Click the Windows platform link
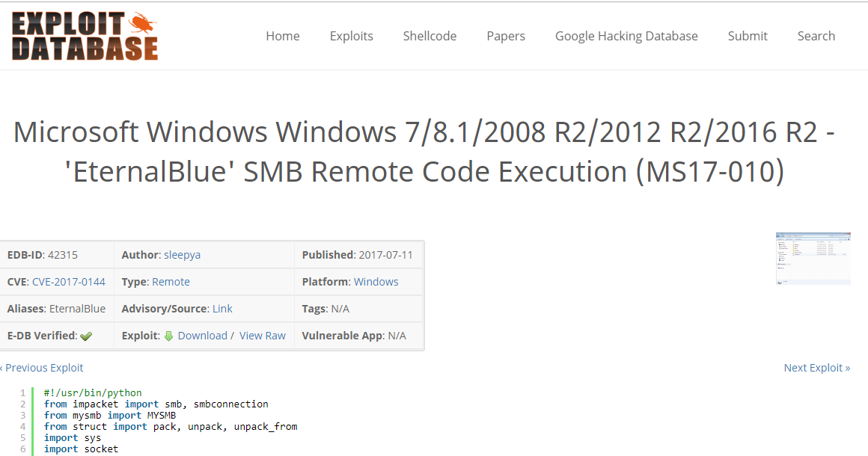This screenshot has height=456, width=868. pos(376,282)
